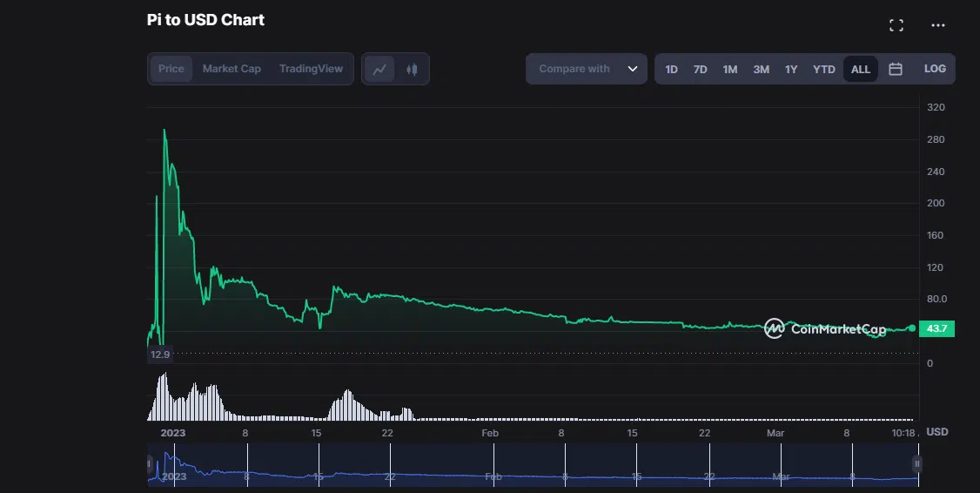This screenshot has width=980, height=493.
Task: Click the Pi to USD Chart heading
Action: 205,20
